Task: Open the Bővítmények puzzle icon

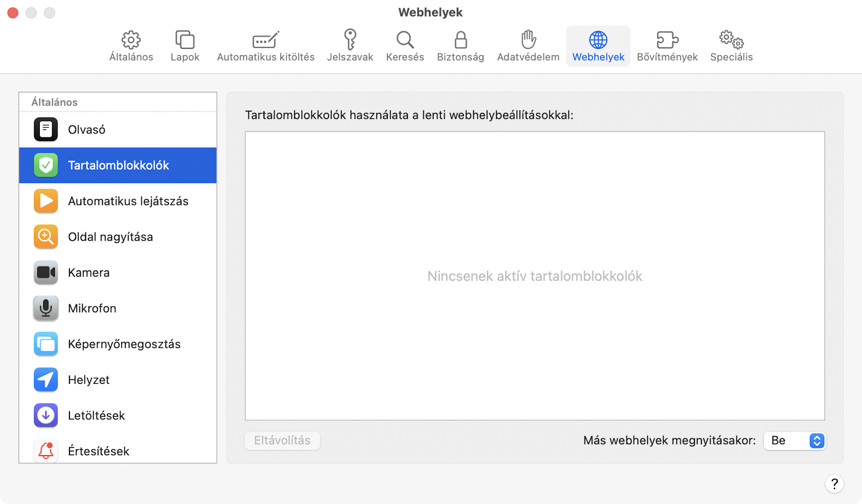Action: (668, 40)
